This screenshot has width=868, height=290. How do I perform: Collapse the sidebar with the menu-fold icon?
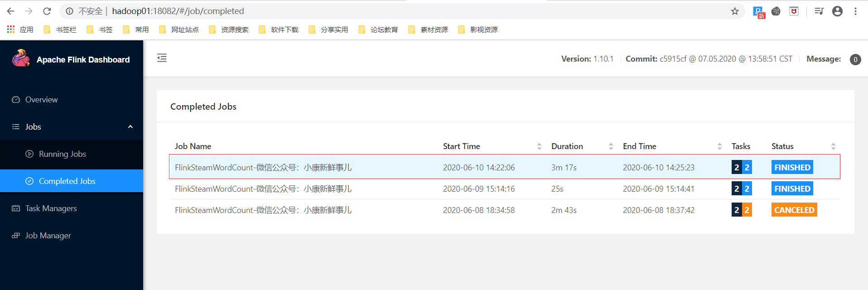click(162, 58)
